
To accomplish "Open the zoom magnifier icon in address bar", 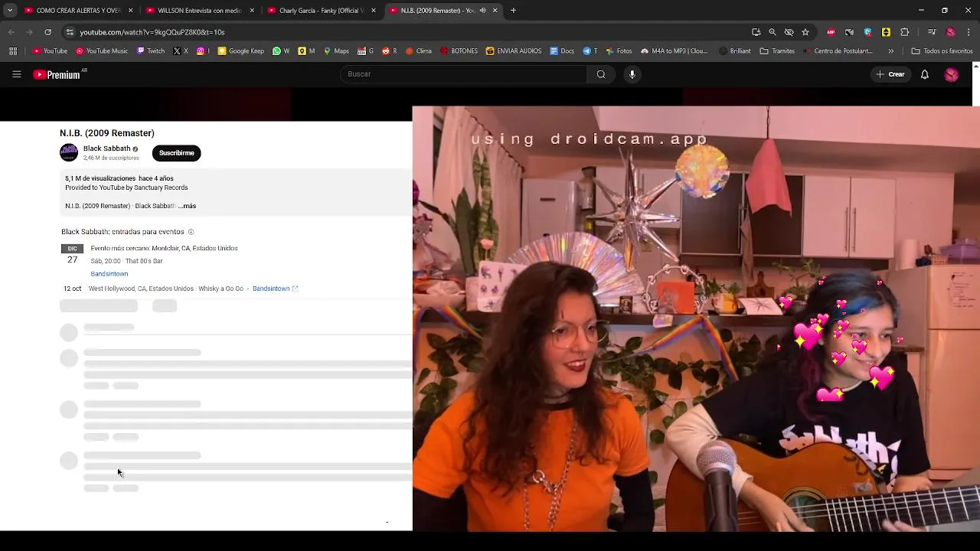I will 773,32.
